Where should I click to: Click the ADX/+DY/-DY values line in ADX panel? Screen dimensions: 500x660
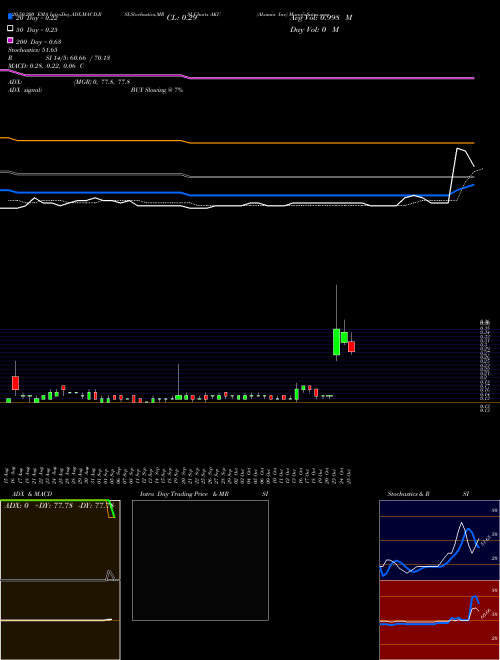[x=59, y=506]
